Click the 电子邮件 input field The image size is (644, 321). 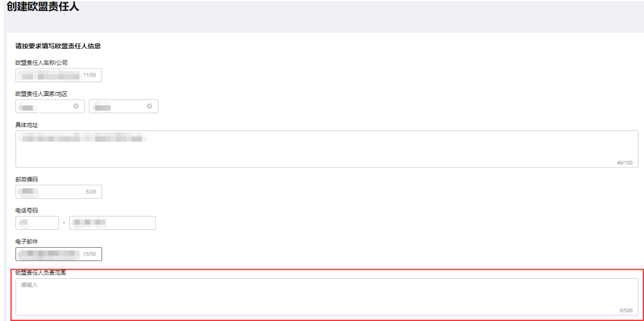point(51,254)
